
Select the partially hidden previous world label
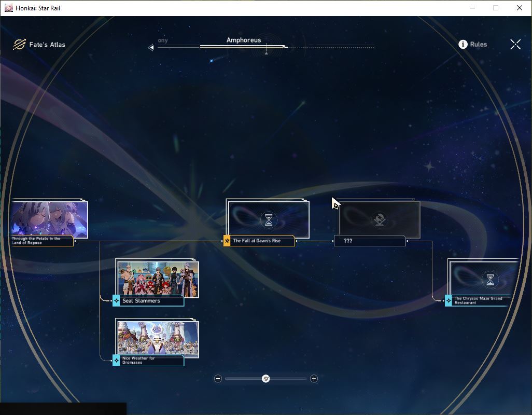163,40
